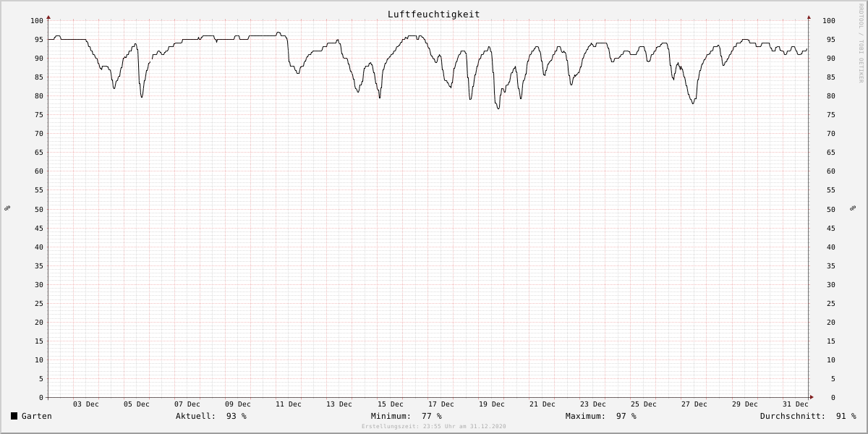Click the black Garten legend color square
The image size is (868, 434).
click(x=14, y=416)
